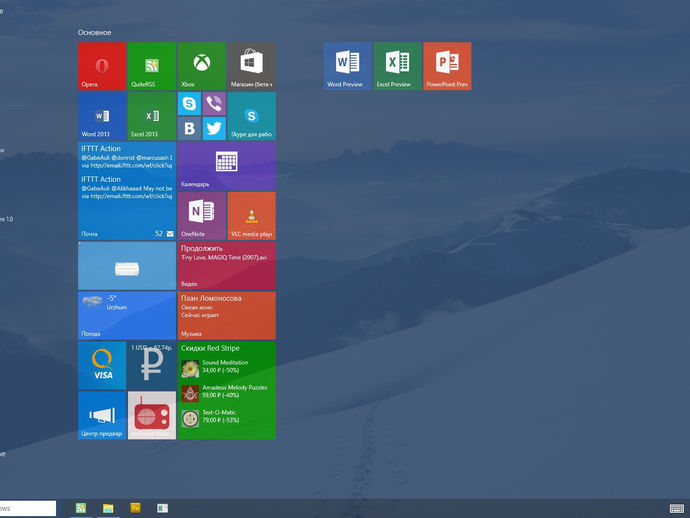The image size is (690, 518).
Task: Click the second IFTTT Action email preview
Action: 127,187
